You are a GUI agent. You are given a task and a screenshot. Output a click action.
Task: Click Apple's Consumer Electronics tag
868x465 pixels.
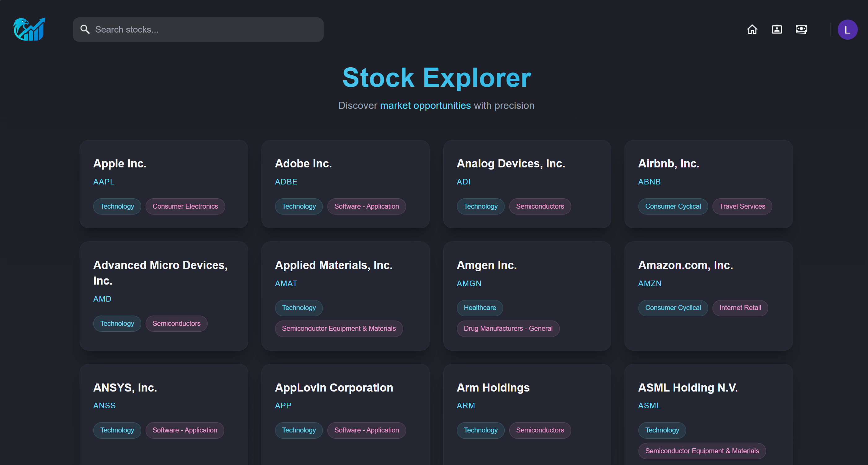185,206
